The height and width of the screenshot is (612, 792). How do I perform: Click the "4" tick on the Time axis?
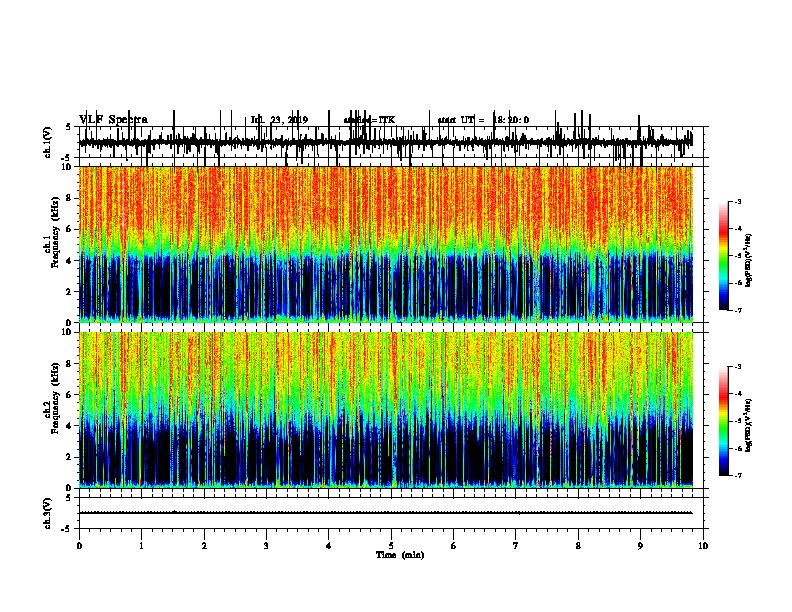[x=329, y=546]
